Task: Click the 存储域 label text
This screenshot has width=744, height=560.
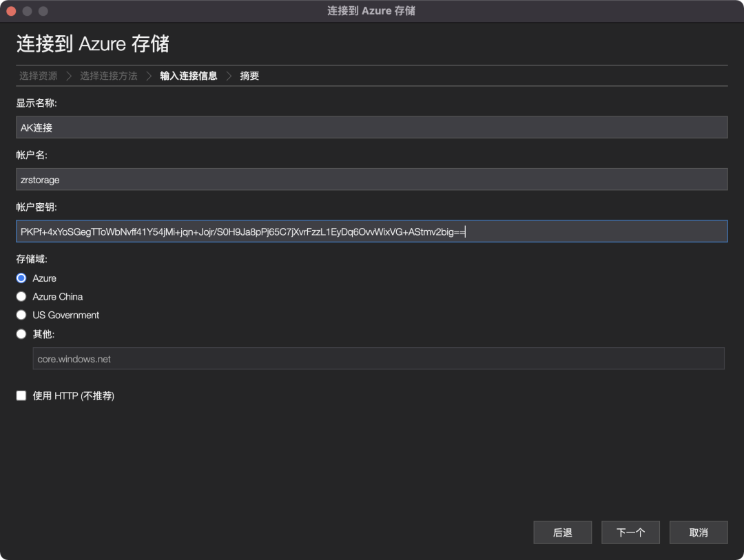Action: pyautogui.click(x=32, y=259)
